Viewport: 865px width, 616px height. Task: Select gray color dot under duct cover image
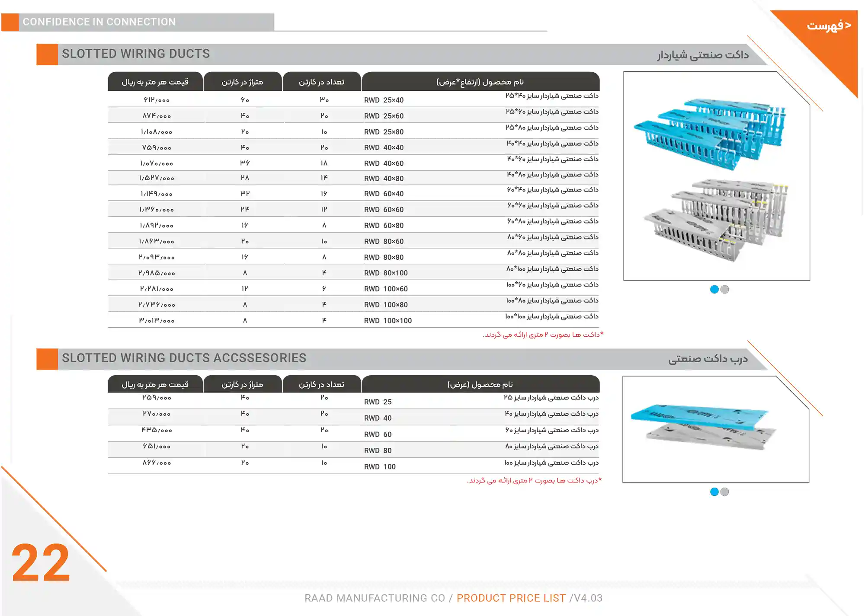(x=725, y=492)
